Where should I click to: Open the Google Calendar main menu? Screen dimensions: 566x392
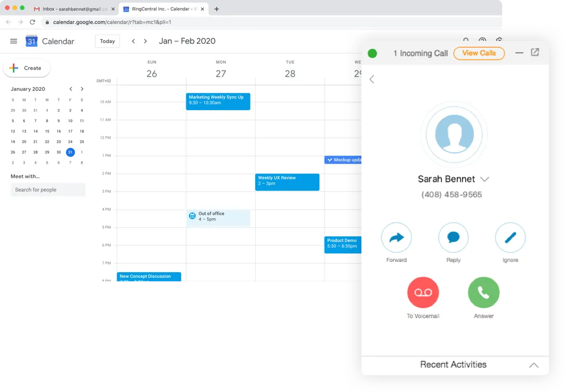point(14,41)
